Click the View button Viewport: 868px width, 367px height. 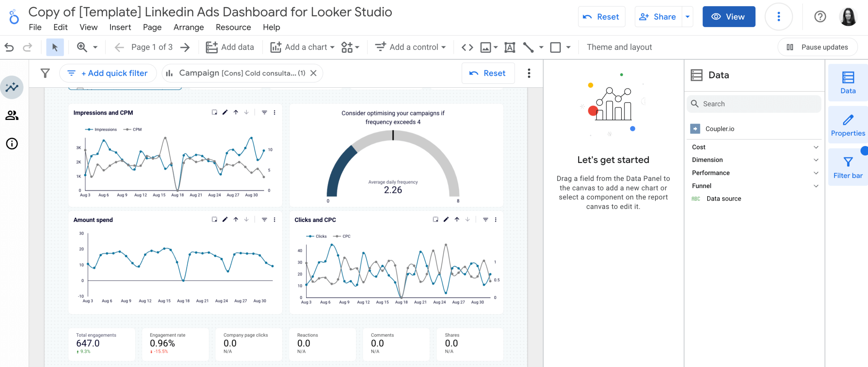(x=729, y=16)
